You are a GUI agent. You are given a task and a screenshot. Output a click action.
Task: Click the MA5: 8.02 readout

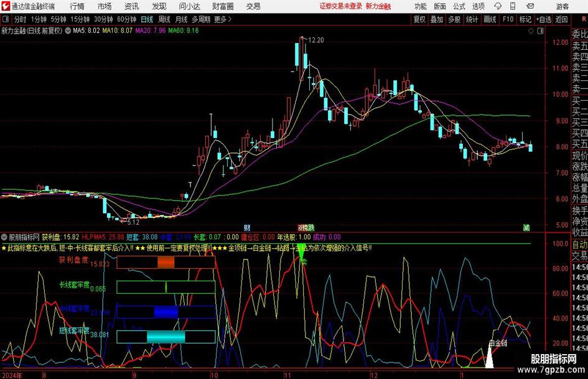pyautogui.click(x=86, y=30)
